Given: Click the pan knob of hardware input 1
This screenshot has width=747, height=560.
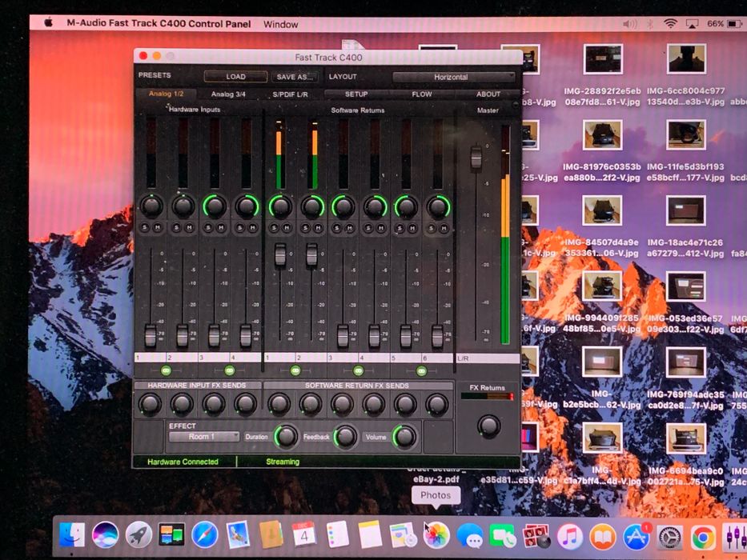Looking at the screenshot, I should point(151,206).
